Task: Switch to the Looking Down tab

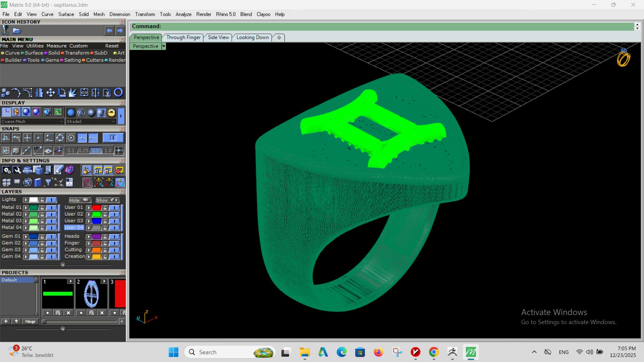Action: point(253,38)
